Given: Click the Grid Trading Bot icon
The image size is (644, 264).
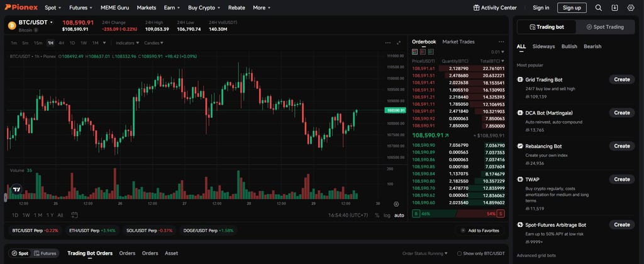Looking at the screenshot, I should pos(520,80).
